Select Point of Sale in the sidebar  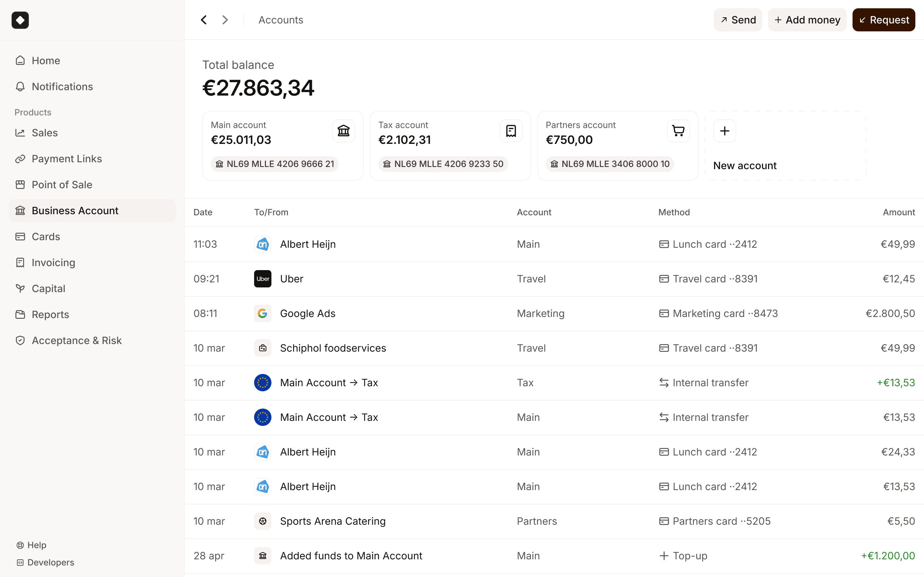click(x=62, y=185)
